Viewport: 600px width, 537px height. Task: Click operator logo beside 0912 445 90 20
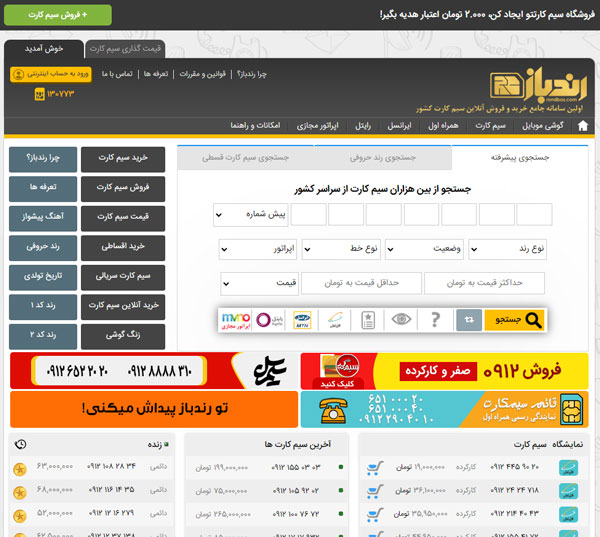pos(568,468)
